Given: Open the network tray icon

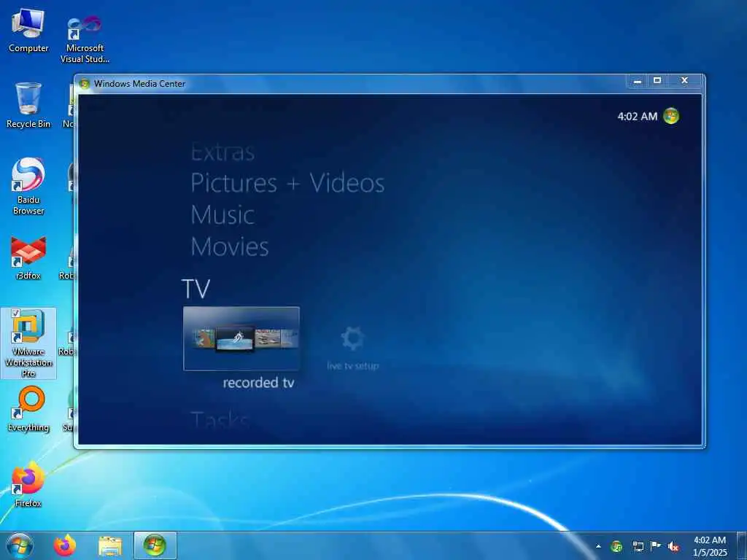Looking at the screenshot, I should (638, 546).
